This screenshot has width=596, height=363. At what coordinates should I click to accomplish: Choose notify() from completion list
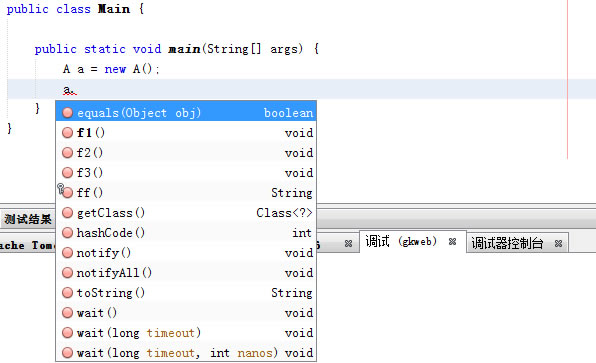186,253
